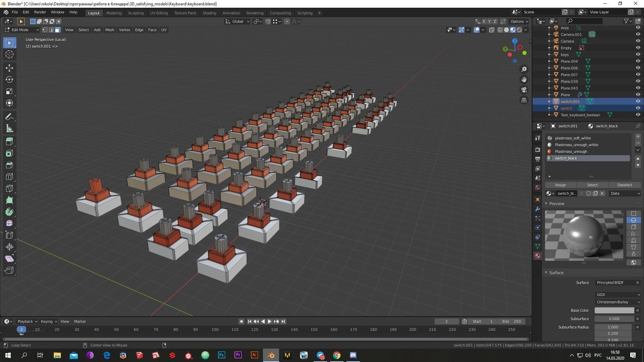Select the Rip Region tool

(x=9, y=270)
